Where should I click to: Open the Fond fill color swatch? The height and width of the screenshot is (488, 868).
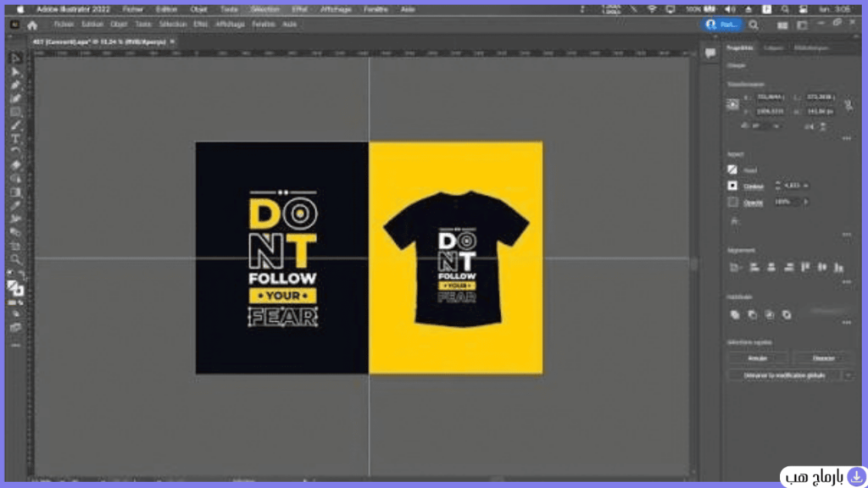[x=732, y=169]
